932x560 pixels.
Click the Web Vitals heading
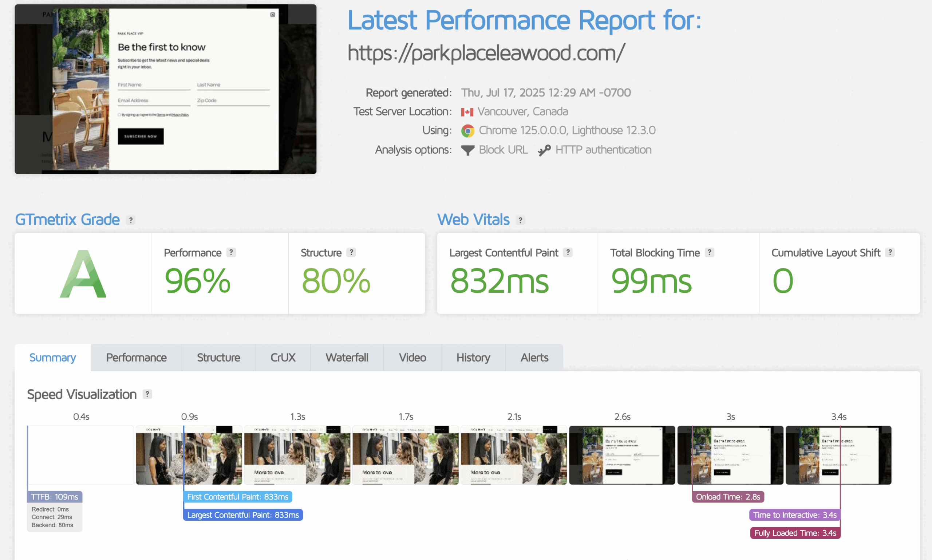[473, 220]
